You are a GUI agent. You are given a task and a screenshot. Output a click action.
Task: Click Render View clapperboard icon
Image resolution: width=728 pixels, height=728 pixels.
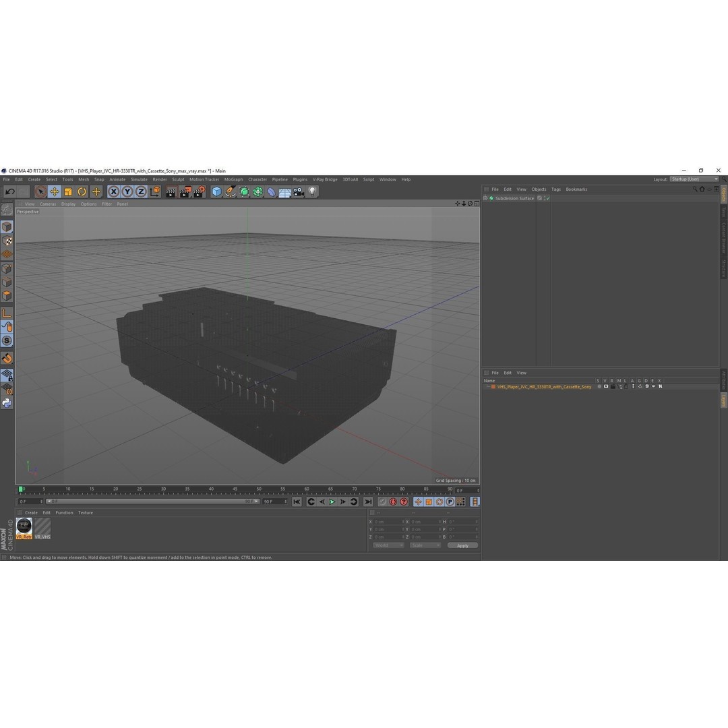[x=171, y=191]
